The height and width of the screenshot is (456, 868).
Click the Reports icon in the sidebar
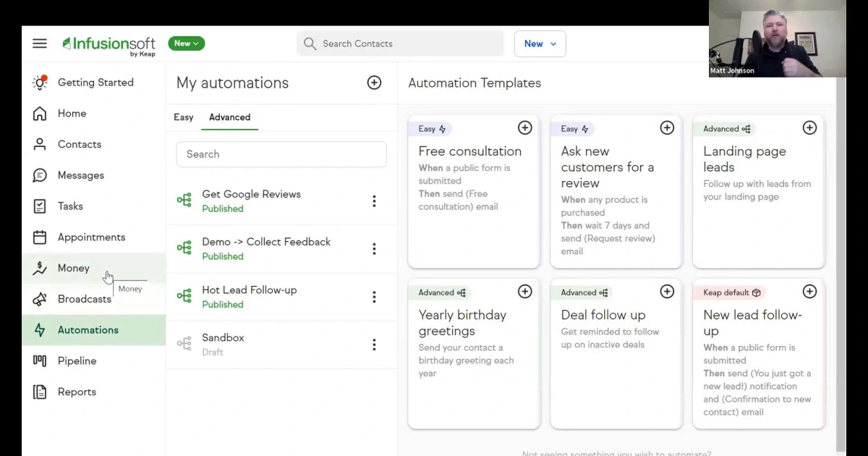point(40,392)
